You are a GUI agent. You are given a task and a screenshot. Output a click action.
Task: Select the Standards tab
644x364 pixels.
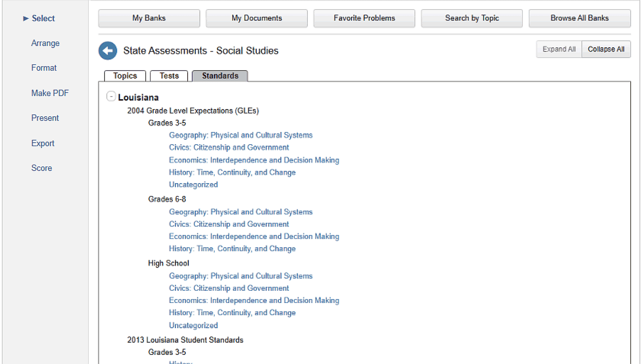(x=220, y=76)
